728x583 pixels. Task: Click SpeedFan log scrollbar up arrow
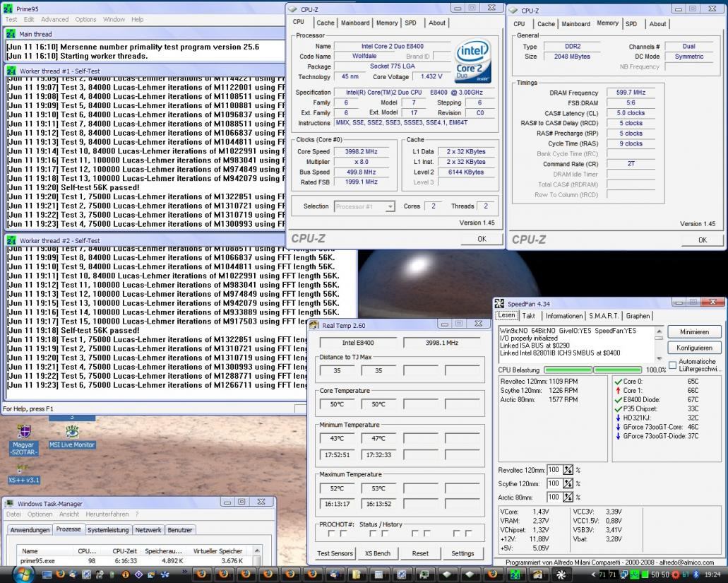[x=658, y=331]
